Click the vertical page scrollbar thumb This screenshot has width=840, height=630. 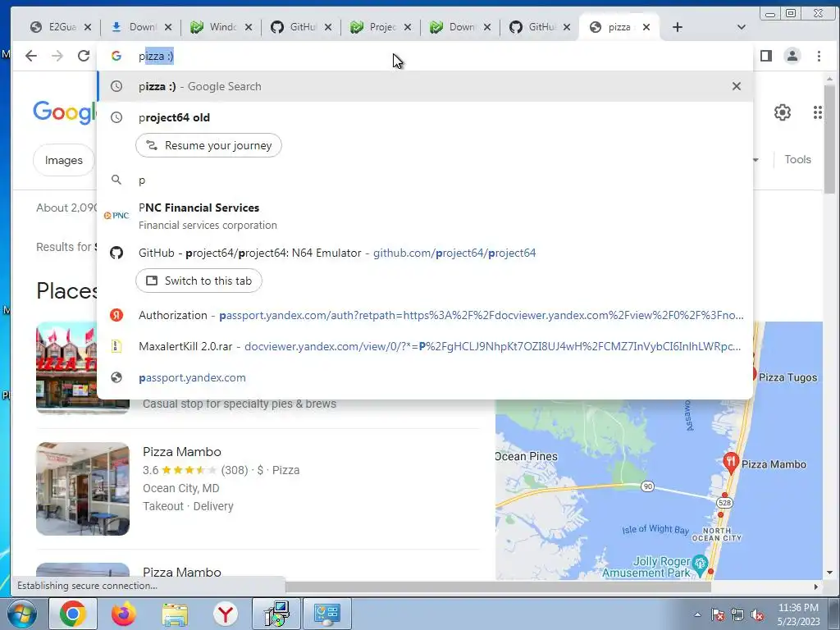[829, 139]
